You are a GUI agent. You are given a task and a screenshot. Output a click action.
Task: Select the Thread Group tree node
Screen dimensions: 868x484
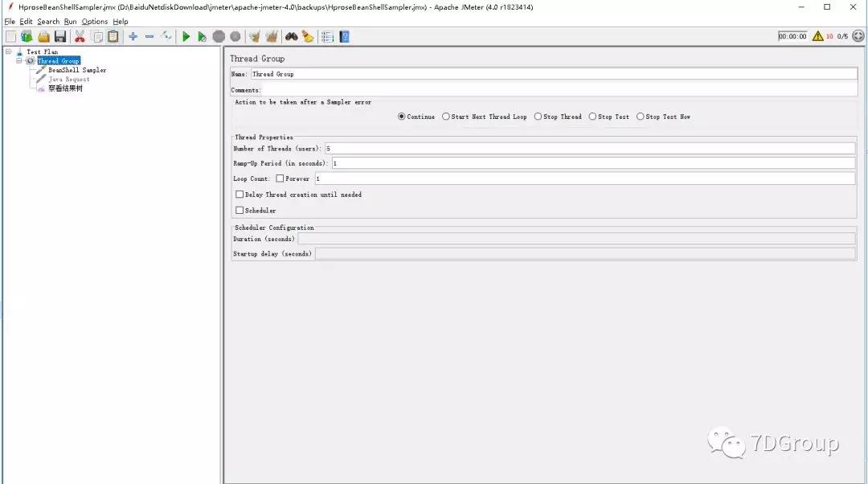[x=59, y=61]
